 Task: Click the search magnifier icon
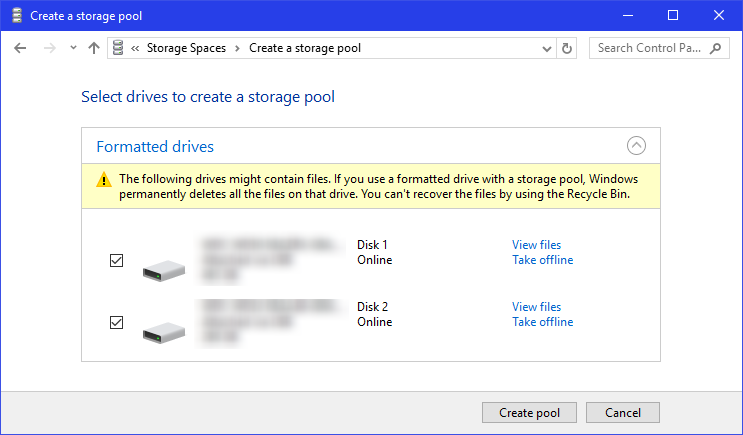pos(716,48)
